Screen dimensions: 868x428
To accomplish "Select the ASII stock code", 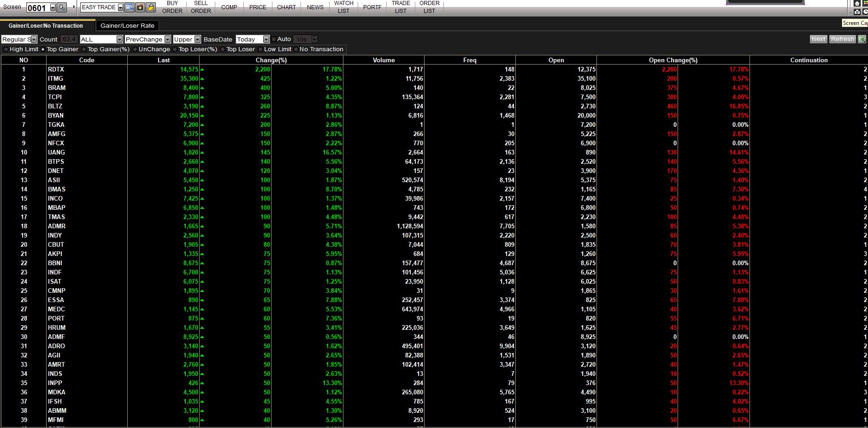I will [54, 180].
